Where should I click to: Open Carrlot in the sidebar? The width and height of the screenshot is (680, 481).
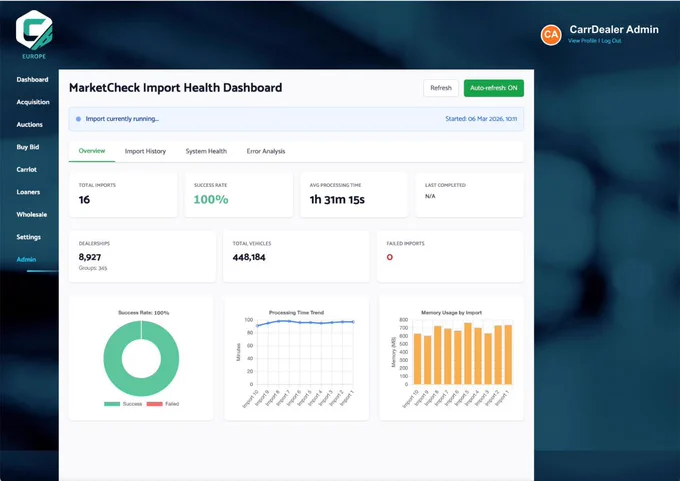click(26, 170)
